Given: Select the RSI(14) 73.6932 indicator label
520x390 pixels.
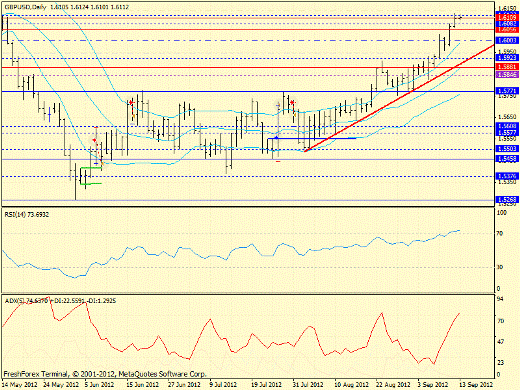Looking at the screenshot, I should click(x=27, y=214).
